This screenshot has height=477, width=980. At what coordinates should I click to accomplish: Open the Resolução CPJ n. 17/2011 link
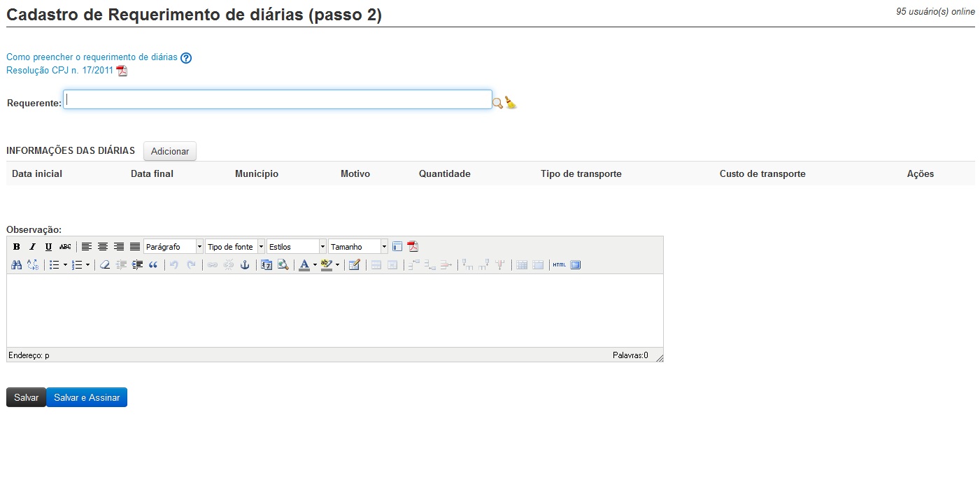pyautogui.click(x=59, y=70)
